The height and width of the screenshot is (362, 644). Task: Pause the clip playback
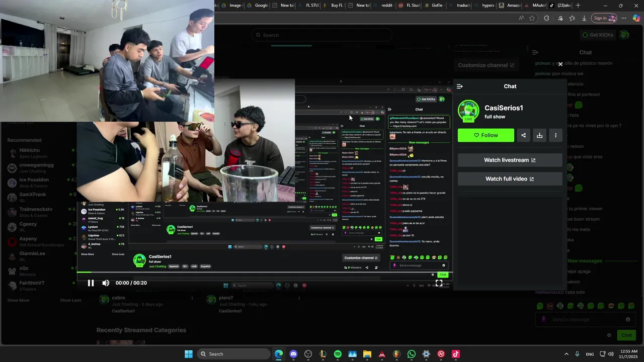pyautogui.click(x=91, y=283)
